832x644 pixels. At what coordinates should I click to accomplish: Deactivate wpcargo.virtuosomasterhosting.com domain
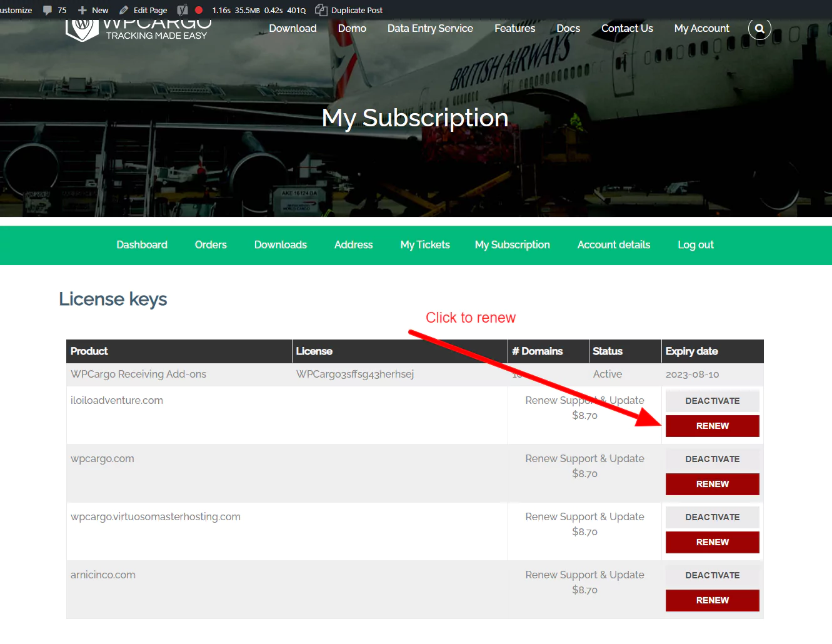click(x=712, y=518)
